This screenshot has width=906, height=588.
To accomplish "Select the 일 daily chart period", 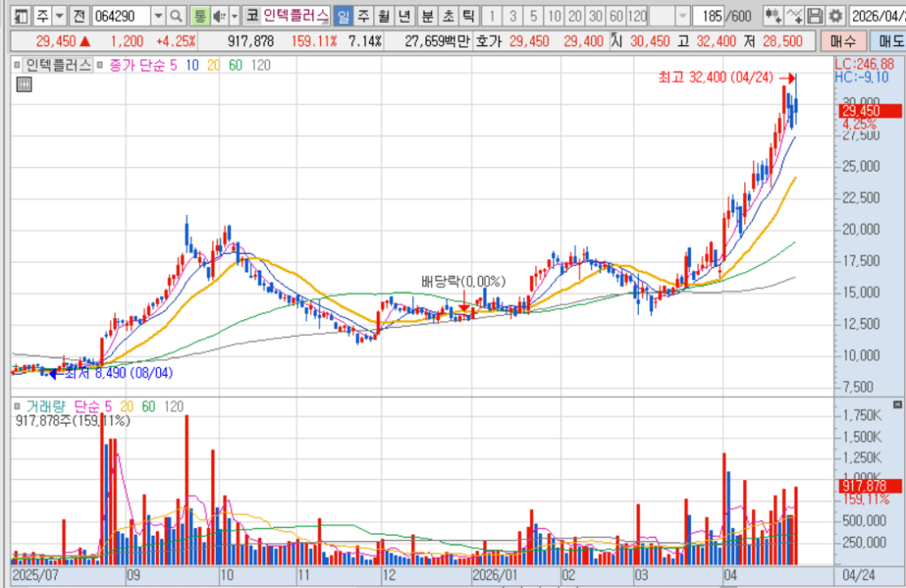I will [x=342, y=16].
